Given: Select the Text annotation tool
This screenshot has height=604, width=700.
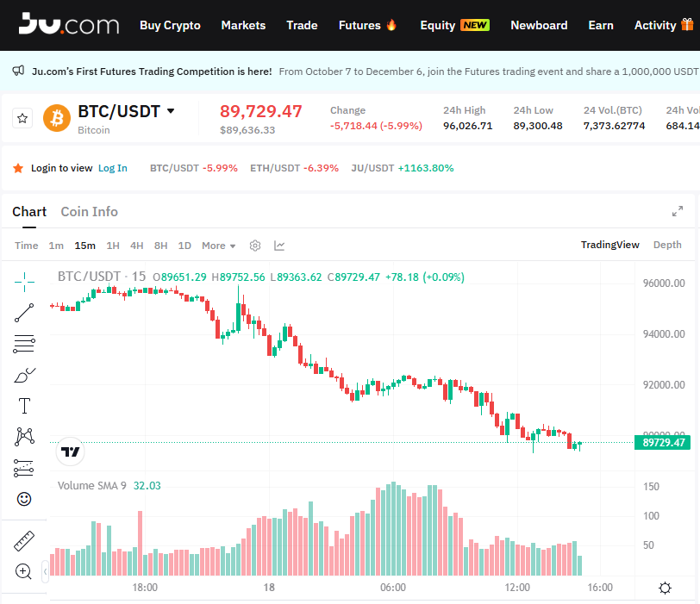Looking at the screenshot, I should (24, 406).
